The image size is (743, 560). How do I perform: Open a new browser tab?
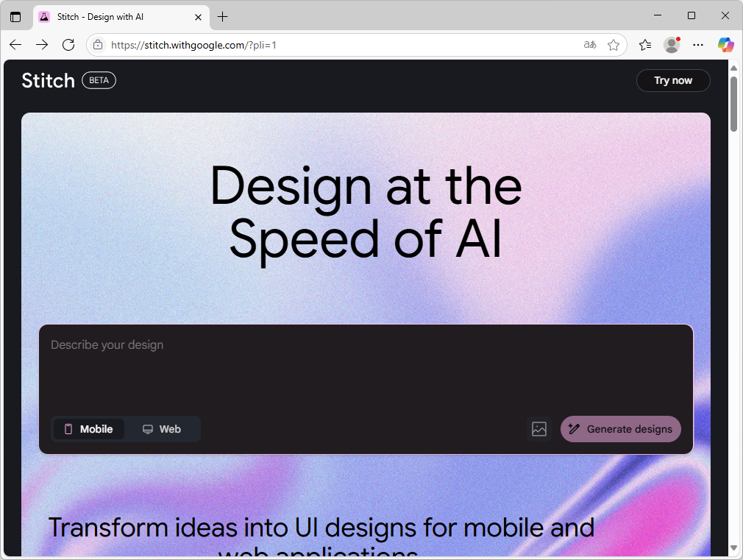click(223, 16)
